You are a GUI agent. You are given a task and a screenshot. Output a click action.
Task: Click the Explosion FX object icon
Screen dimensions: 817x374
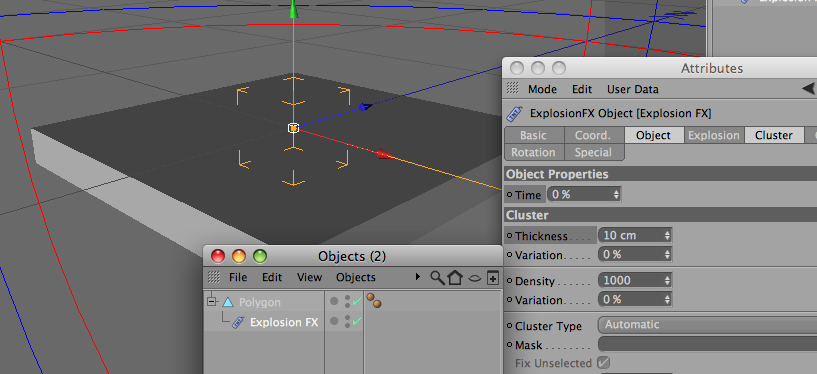238,322
